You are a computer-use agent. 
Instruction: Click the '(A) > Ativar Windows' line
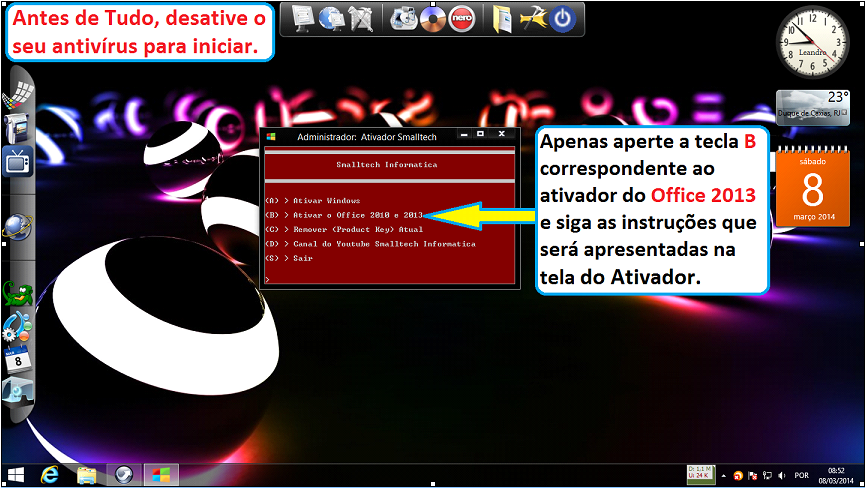(313, 201)
